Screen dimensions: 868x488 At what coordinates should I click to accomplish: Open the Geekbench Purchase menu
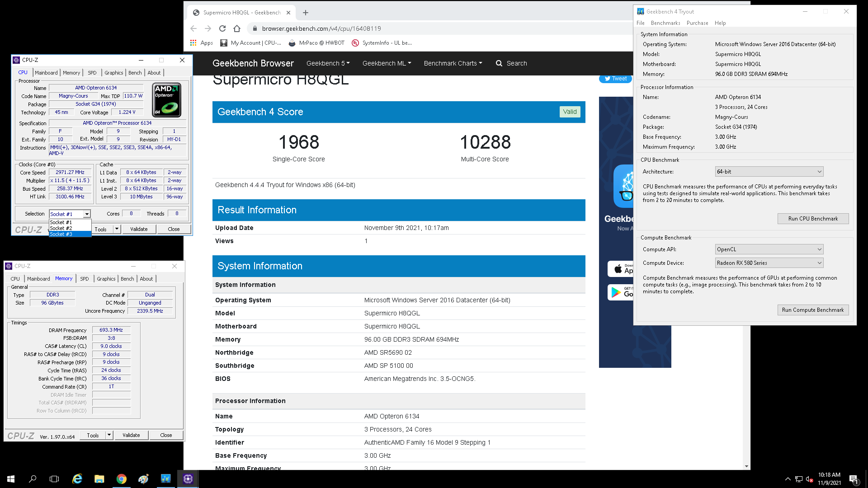click(698, 23)
